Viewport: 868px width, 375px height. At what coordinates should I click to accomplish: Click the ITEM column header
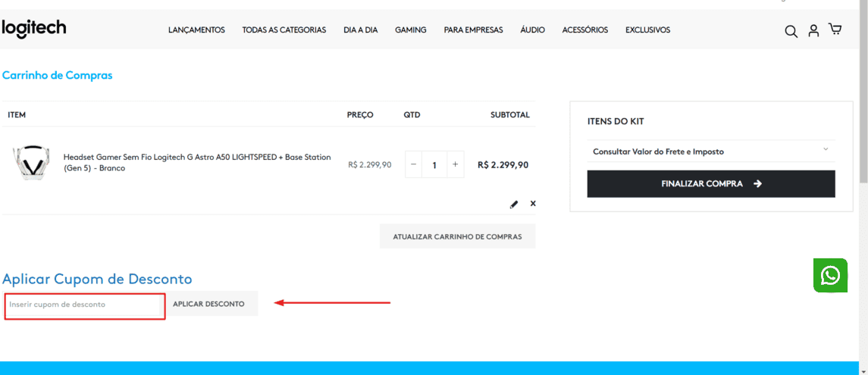pyautogui.click(x=17, y=115)
